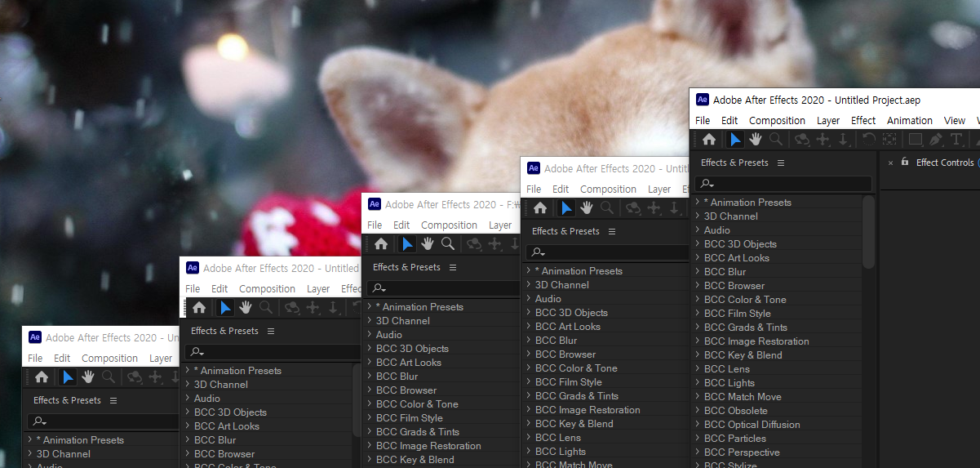
Task: Open search options dropdown in rightmost window
Action: [707, 185]
